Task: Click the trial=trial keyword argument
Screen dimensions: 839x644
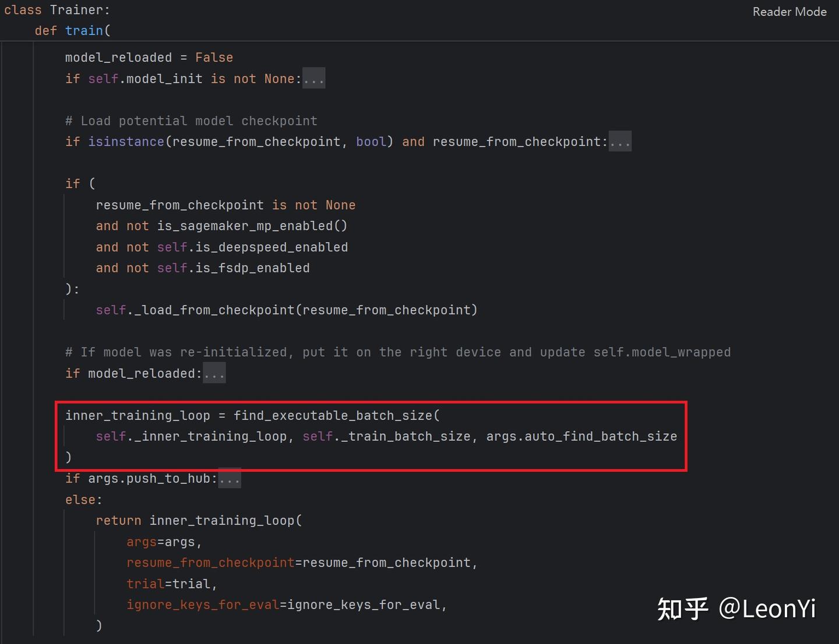Action: click(x=171, y=584)
